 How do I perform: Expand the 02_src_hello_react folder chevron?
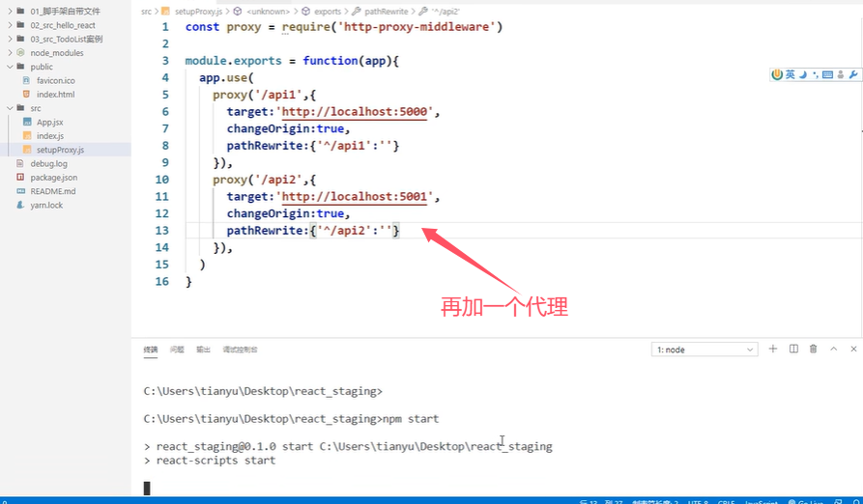click(10, 25)
